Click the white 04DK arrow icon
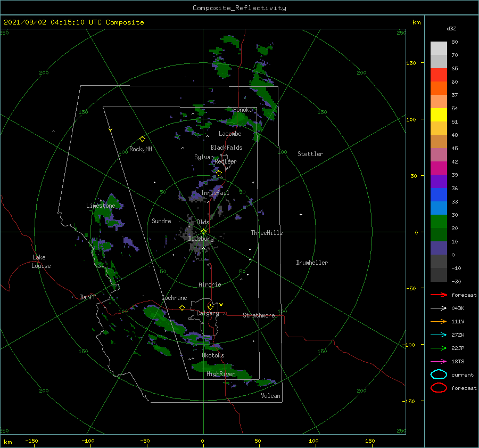The image size is (479, 448). (x=439, y=308)
